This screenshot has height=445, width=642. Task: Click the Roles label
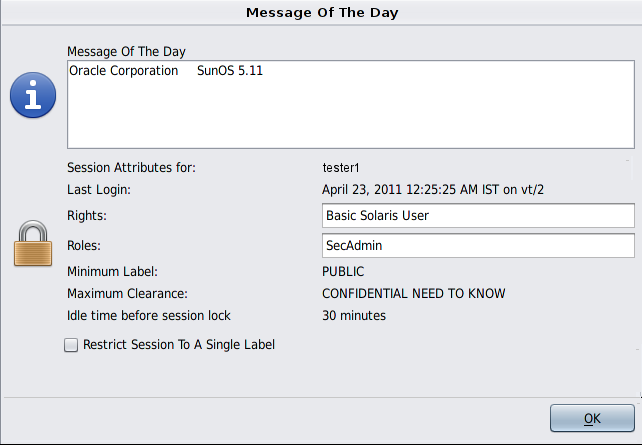tap(84, 246)
